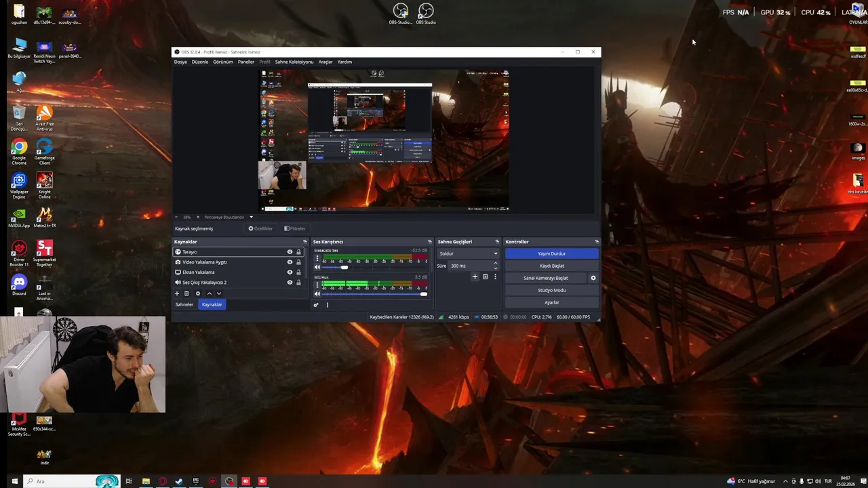868x488 pixels.
Task: Switch to the Kaynaklar tab
Action: coord(212,305)
